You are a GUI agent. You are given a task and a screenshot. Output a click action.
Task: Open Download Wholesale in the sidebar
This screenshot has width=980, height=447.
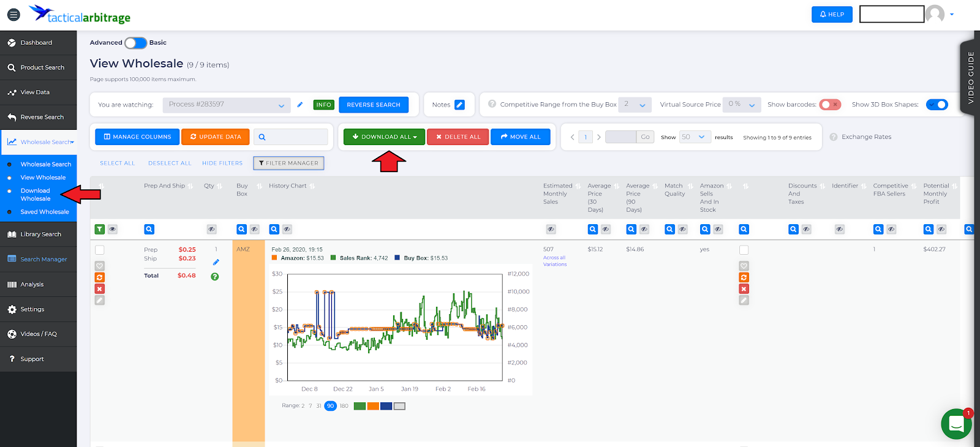point(36,195)
